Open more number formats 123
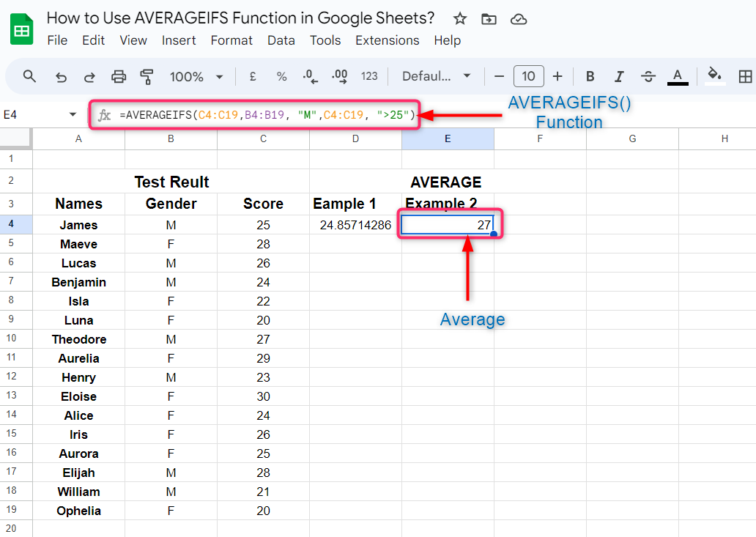This screenshot has width=756, height=537. point(369,76)
